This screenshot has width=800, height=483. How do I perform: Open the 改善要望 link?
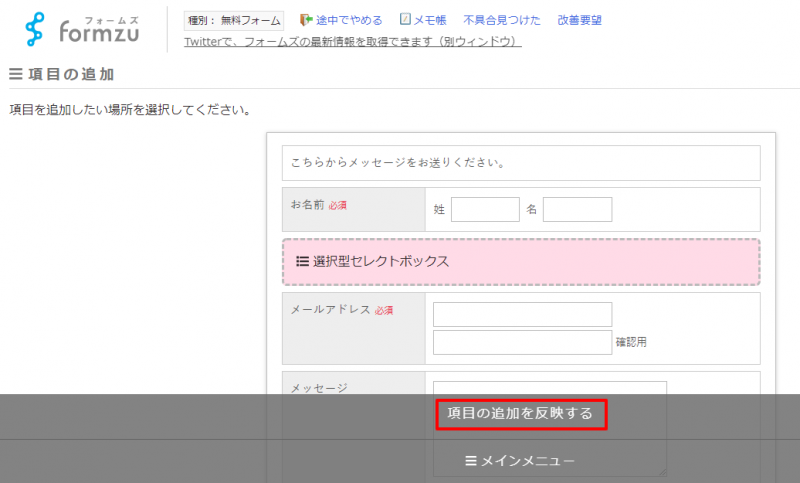(579, 20)
